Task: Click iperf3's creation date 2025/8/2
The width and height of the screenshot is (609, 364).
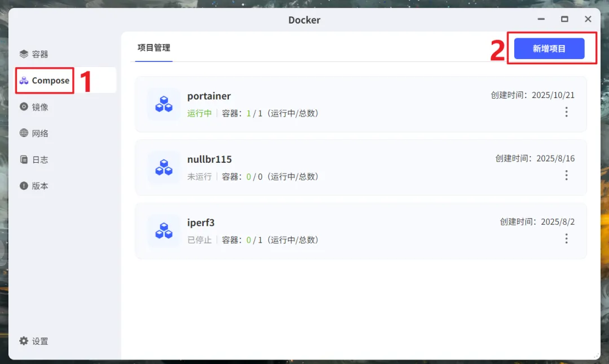Action: (558, 221)
